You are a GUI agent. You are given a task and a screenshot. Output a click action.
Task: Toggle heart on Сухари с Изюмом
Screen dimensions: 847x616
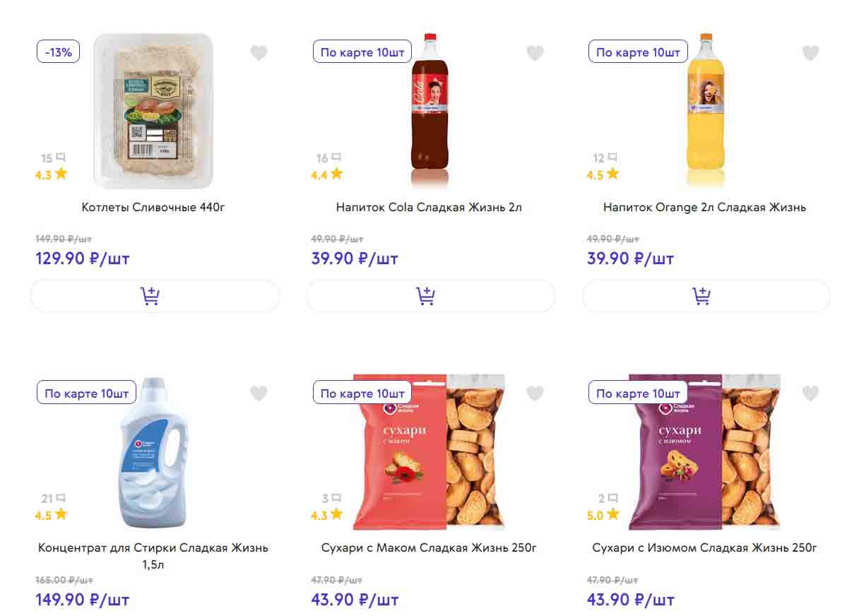(810, 393)
